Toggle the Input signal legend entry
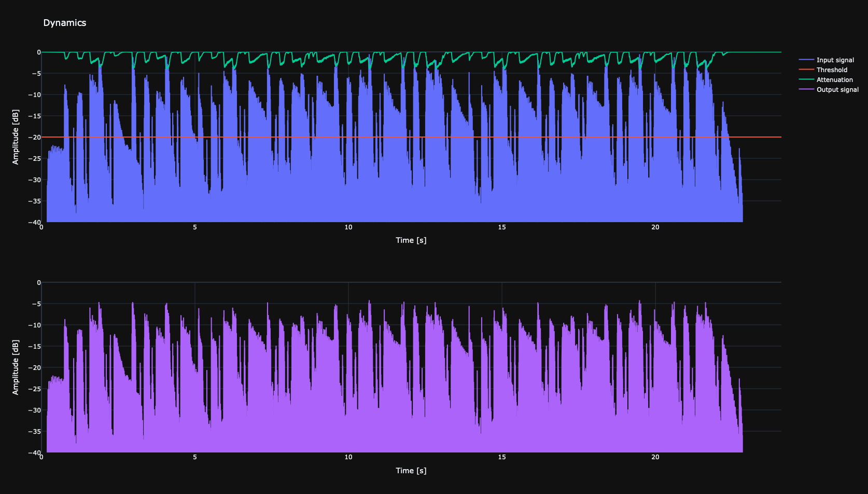Screen dimensions: 868x494 828,60
